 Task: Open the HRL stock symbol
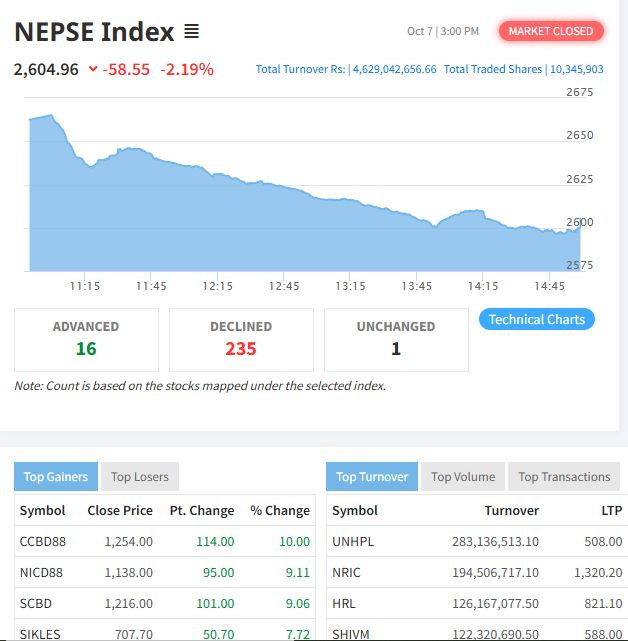343,605
